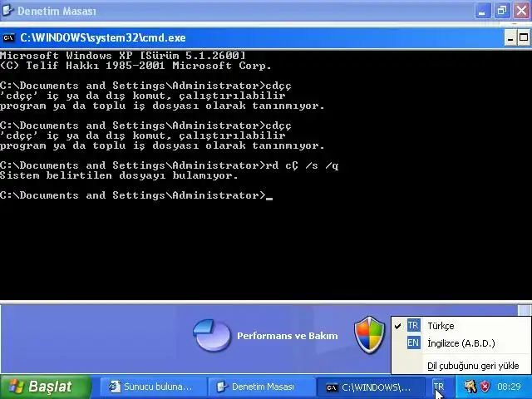Maximize the cmd.exe window
This screenshot has height=399, width=532.
(x=524, y=38)
